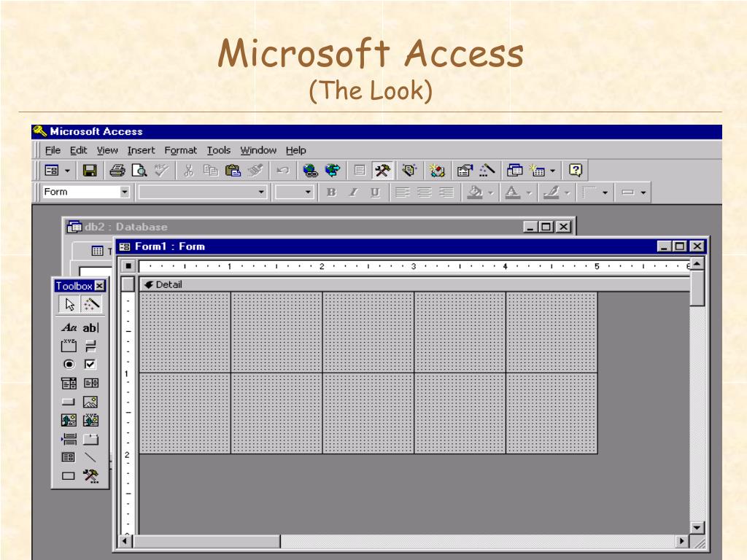
Task: Toggle Underline formatting button
Action: click(x=376, y=192)
